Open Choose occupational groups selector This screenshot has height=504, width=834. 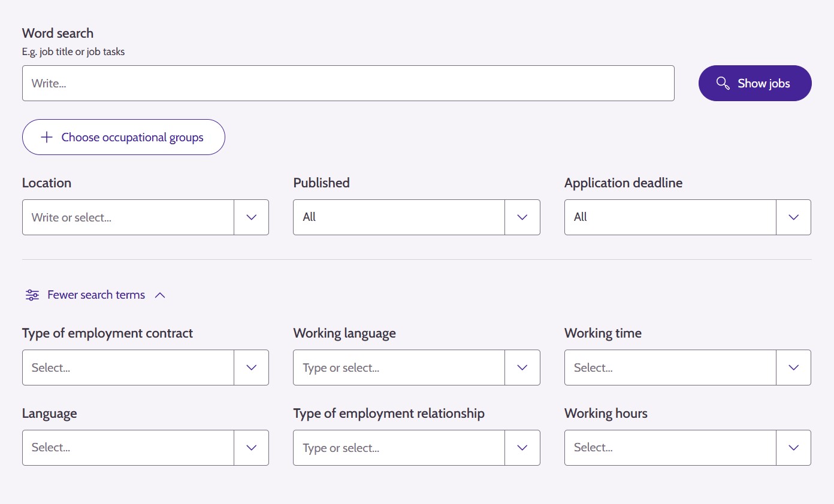click(x=123, y=137)
